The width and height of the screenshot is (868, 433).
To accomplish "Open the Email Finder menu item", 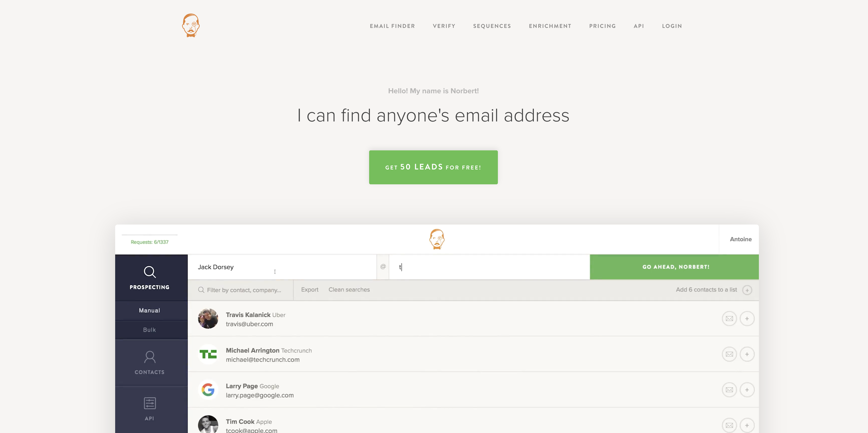I will (x=392, y=26).
